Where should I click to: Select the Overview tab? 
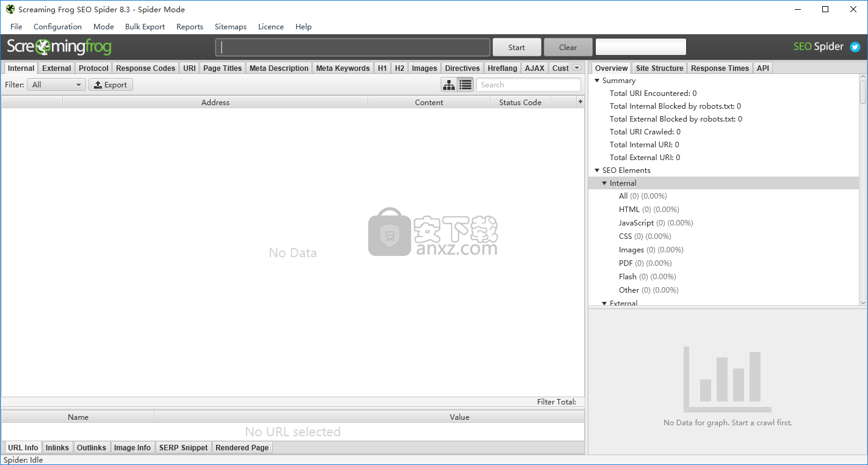tap(611, 68)
